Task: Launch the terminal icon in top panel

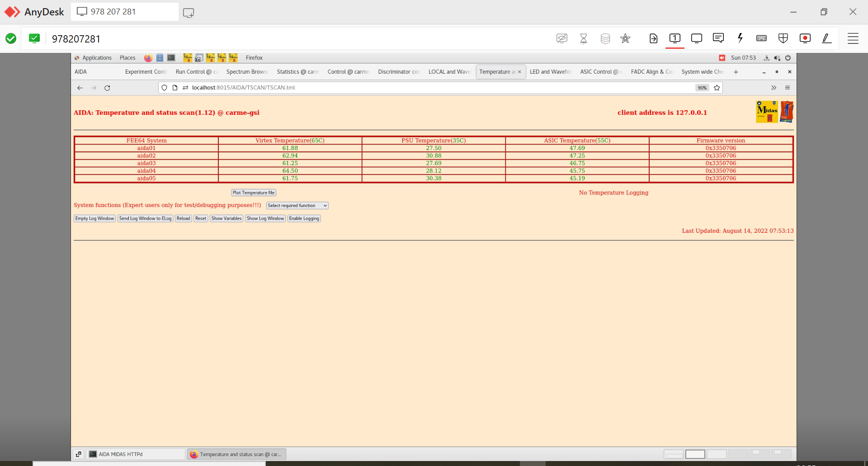Action: point(171,58)
